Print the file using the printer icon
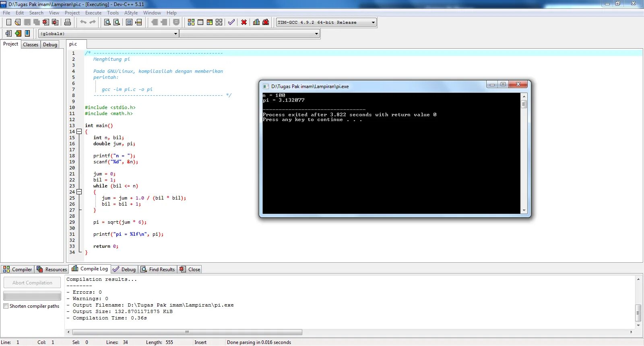 click(x=68, y=22)
